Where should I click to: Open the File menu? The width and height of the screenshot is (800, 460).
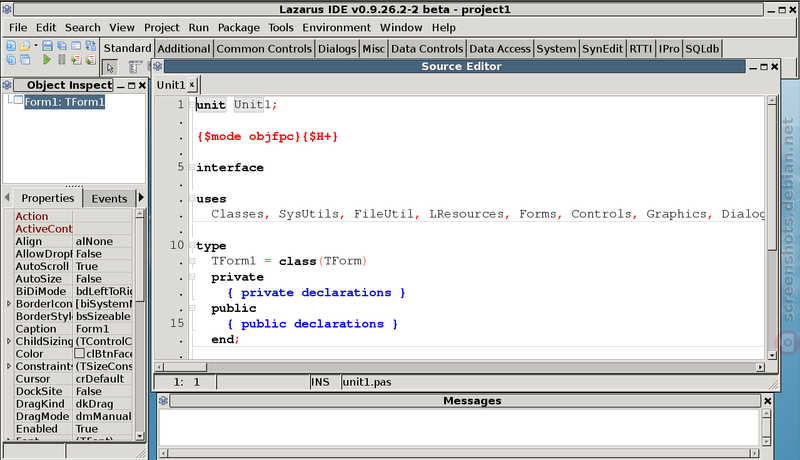18,28
